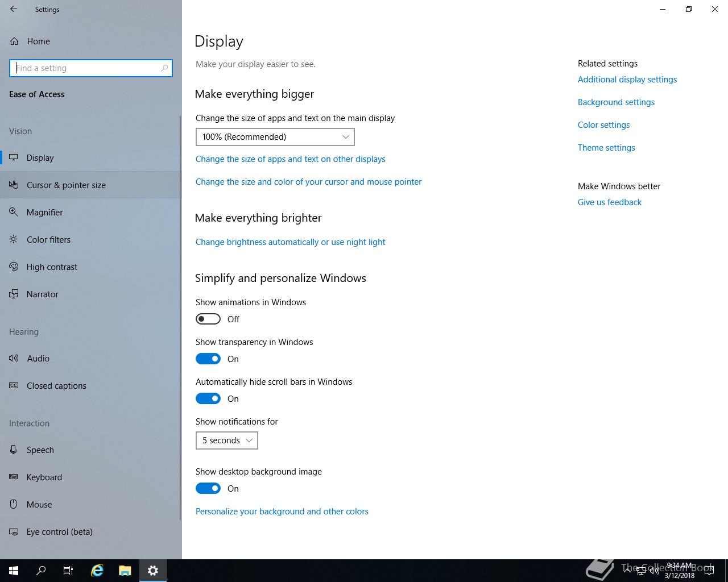Click the search magnifier in Find a setting

(x=164, y=68)
